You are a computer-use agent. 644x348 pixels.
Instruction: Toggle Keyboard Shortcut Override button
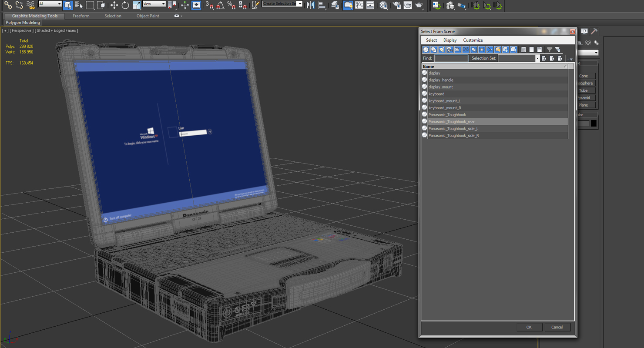pos(196,5)
